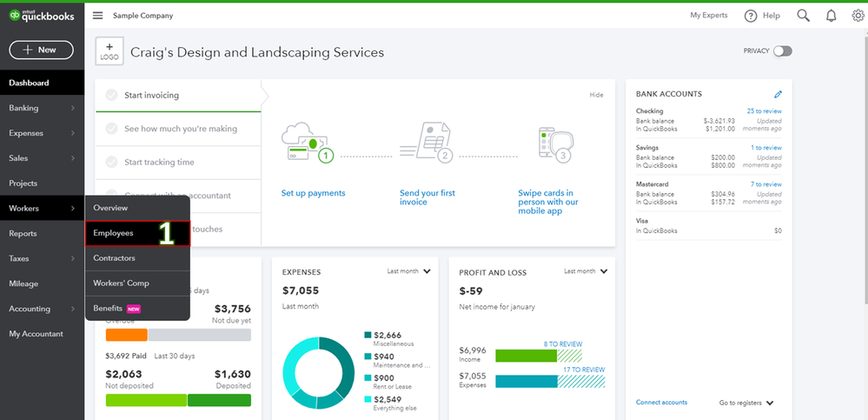Open the Send your first invoice link
Screen dimensions: 868x420
point(427,197)
